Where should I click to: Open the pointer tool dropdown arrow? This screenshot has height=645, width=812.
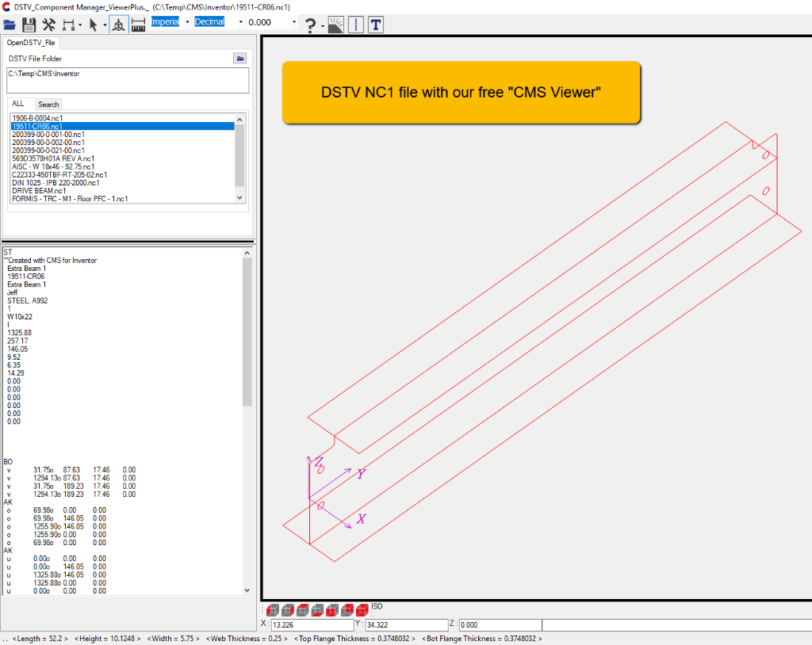(105, 25)
